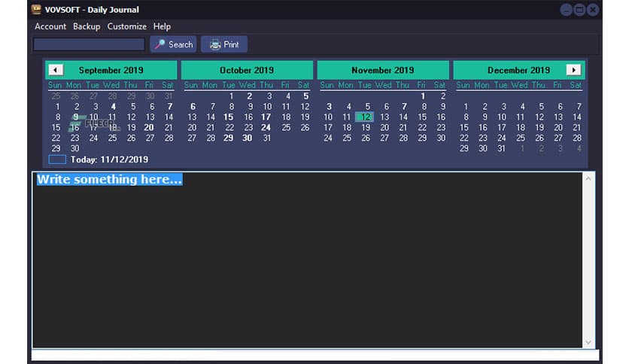Select October 30 in calendar
The image size is (629, 364).
click(248, 138)
